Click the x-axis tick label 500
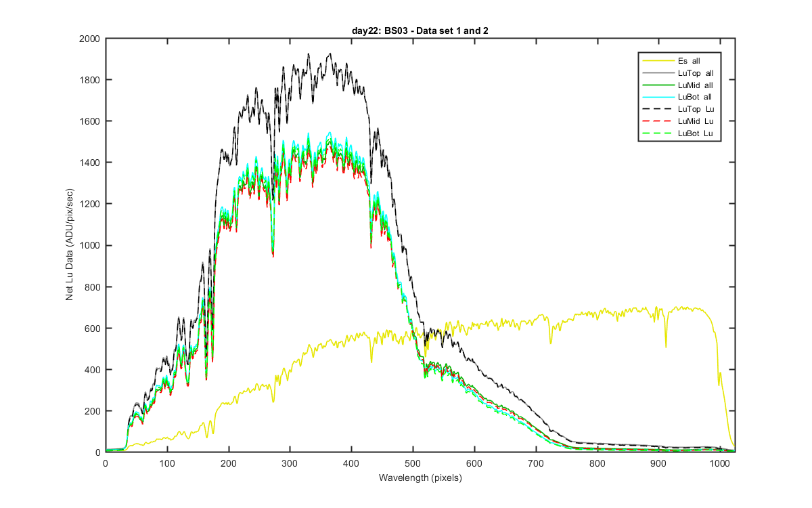 click(413, 463)
